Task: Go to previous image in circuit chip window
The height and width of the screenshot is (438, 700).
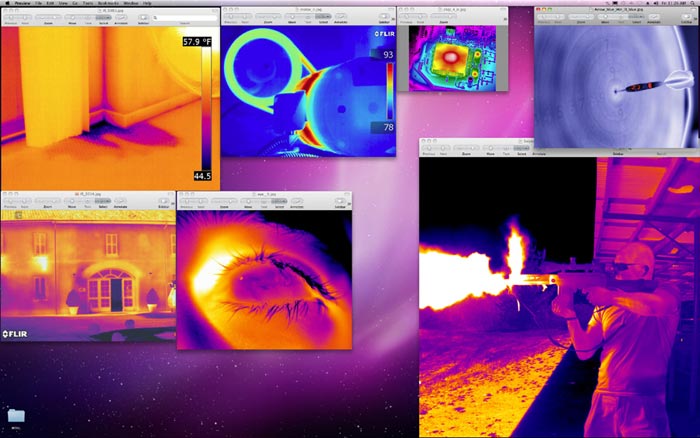Action: click(407, 17)
